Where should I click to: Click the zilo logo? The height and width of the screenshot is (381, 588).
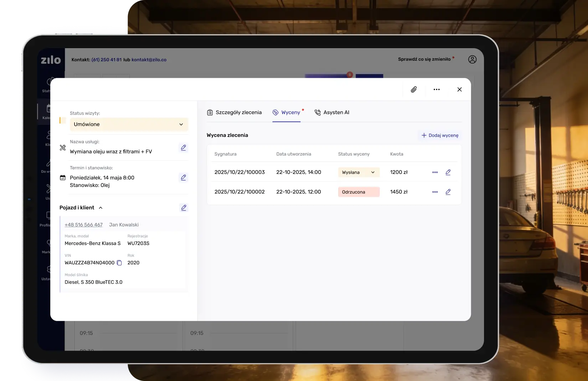(51, 60)
